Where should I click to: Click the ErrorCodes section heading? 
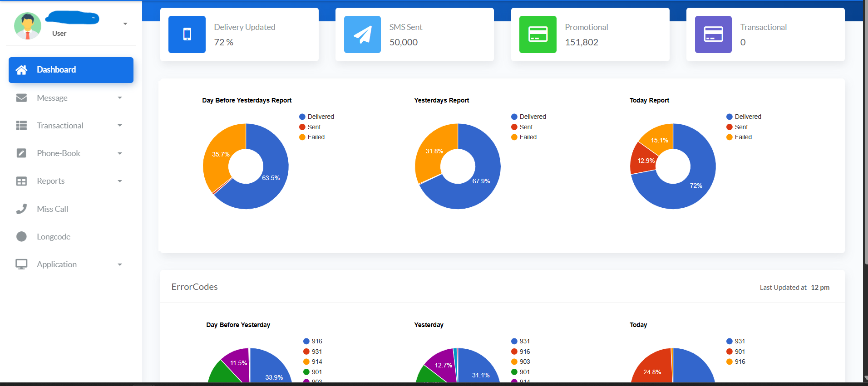(194, 287)
